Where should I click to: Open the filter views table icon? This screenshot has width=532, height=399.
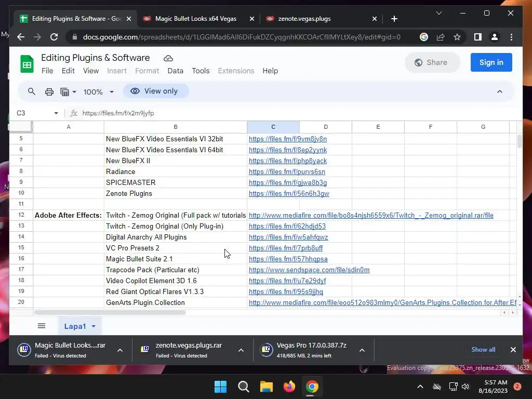coord(64,91)
